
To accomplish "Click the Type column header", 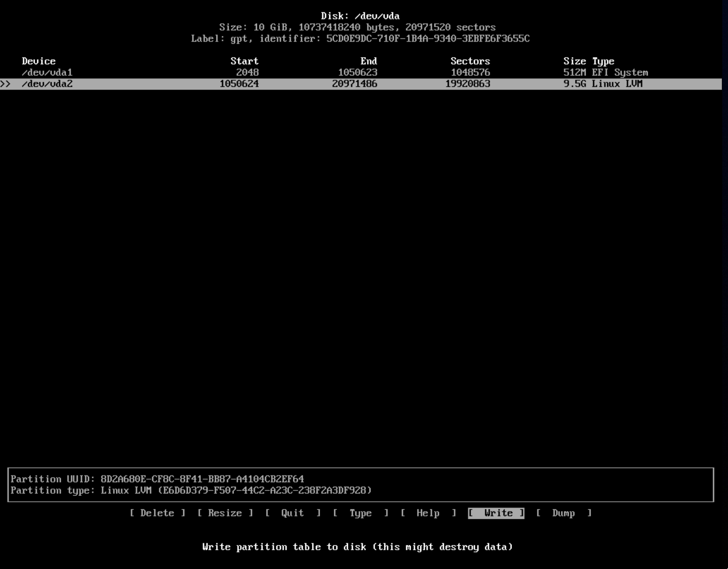I will pyautogui.click(x=603, y=61).
